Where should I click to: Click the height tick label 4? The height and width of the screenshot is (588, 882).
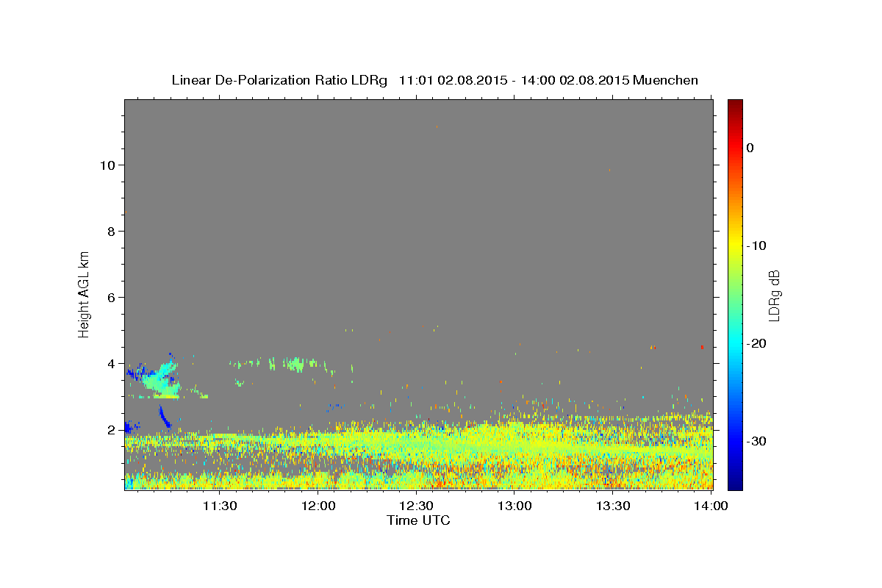[x=110, y=363]
